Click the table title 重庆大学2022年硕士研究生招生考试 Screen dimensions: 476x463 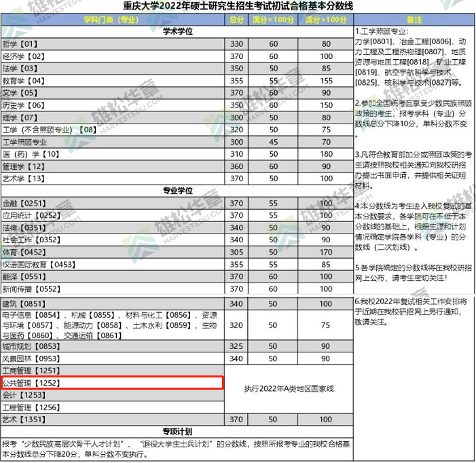point(238,6)
